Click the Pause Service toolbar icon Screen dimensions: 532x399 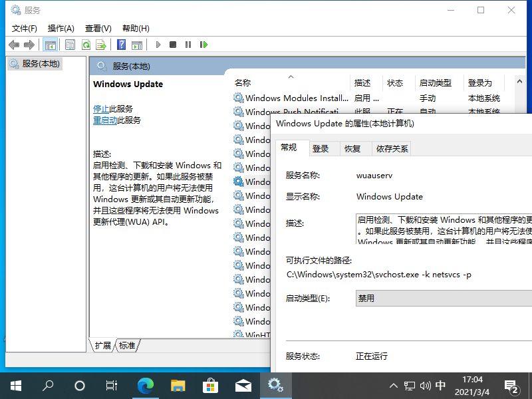point(188,45)
